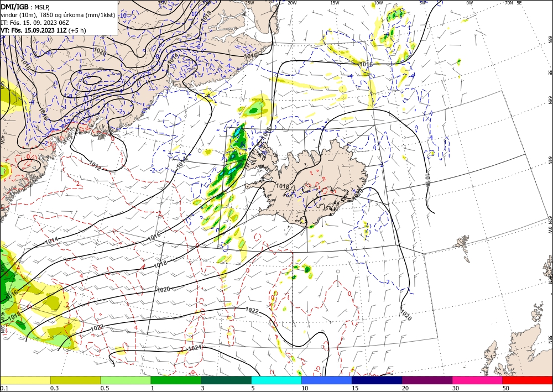553x392 pixels.
Task: Click the yellow 0.1–0.3 legend color segment
Action: pyautogui.click(x=25, y=380)
